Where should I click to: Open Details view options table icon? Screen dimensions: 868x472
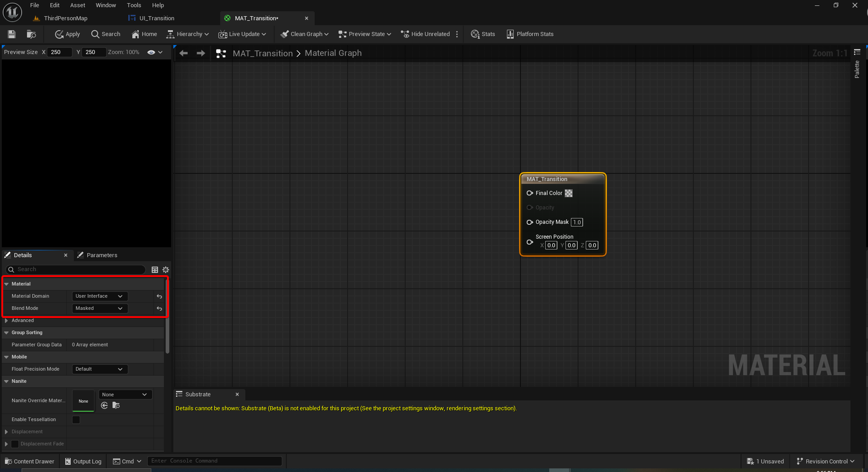pos(155,270)
